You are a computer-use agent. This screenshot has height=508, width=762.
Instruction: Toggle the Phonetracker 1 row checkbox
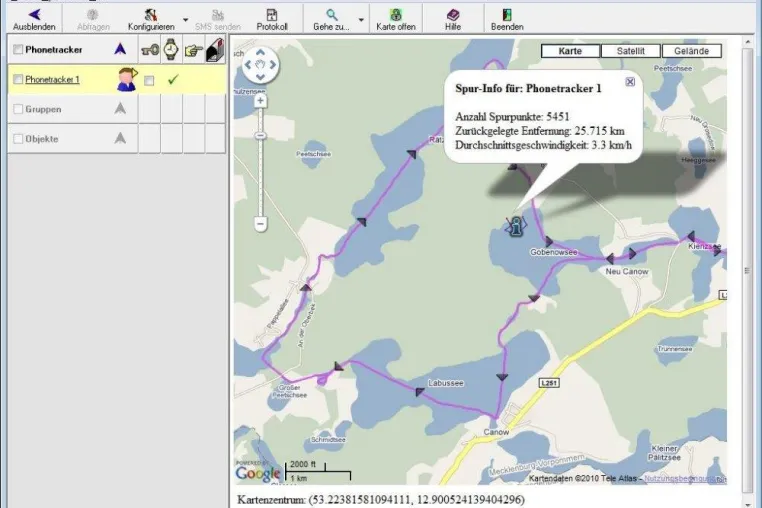18,79
